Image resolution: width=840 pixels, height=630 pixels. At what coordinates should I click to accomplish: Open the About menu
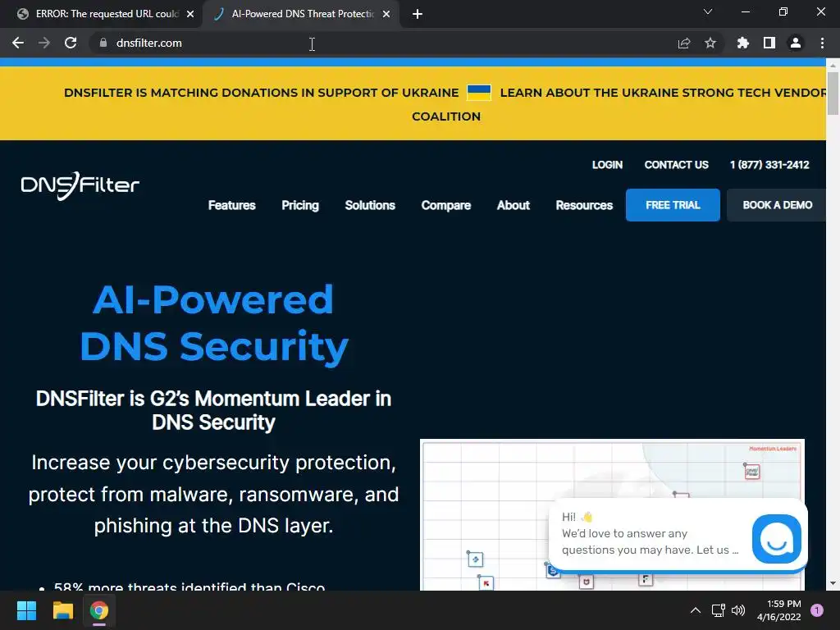514,205
